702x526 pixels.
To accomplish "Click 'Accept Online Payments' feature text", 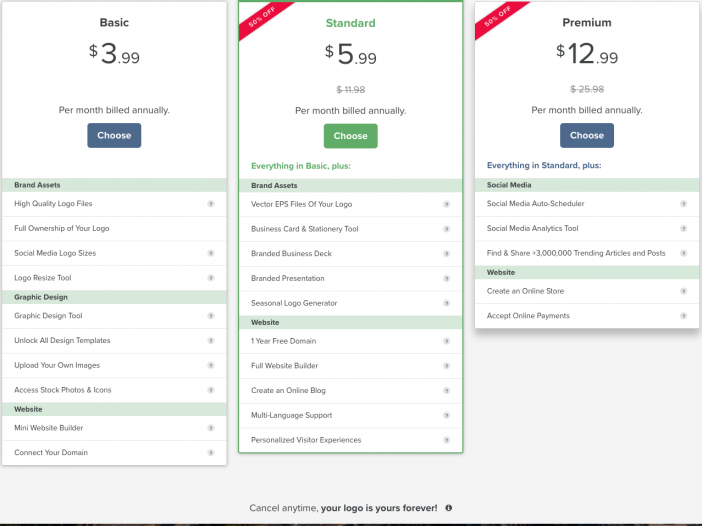I will tap(528, 316).
